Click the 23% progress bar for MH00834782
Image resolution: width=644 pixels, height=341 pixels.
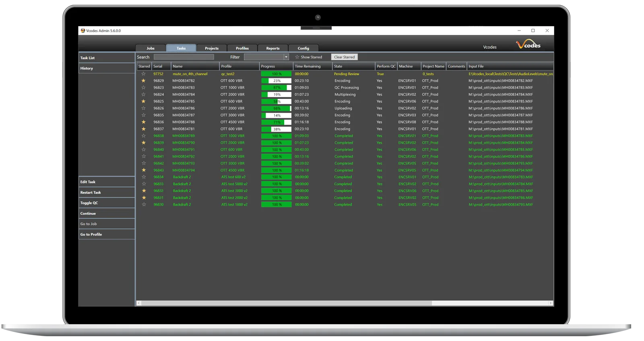(276, 81)
